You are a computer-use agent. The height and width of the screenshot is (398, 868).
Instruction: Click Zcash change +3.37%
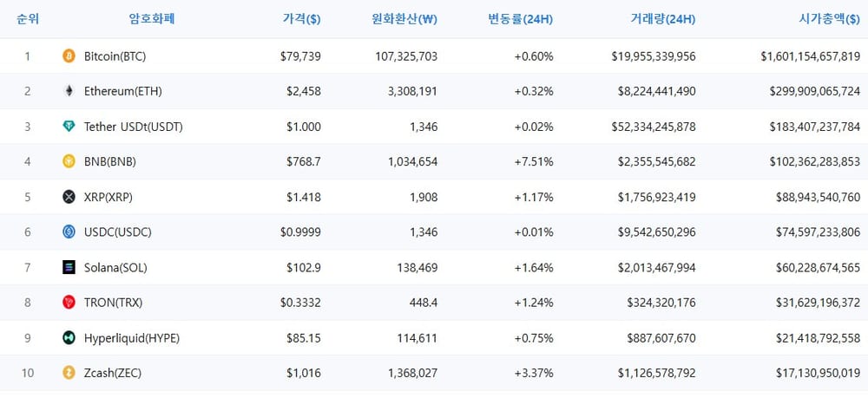point(534,373)
